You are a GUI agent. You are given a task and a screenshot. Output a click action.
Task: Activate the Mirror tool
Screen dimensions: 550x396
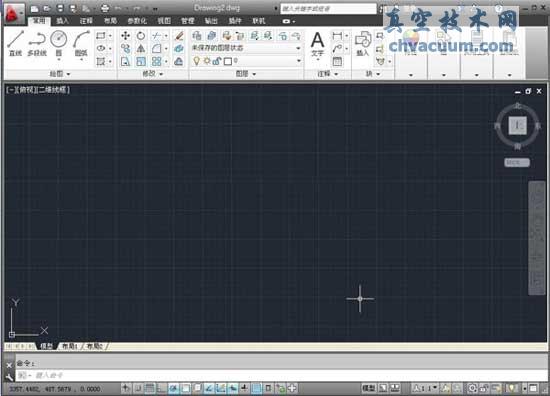pyautogui.click(x=141, y=48)
